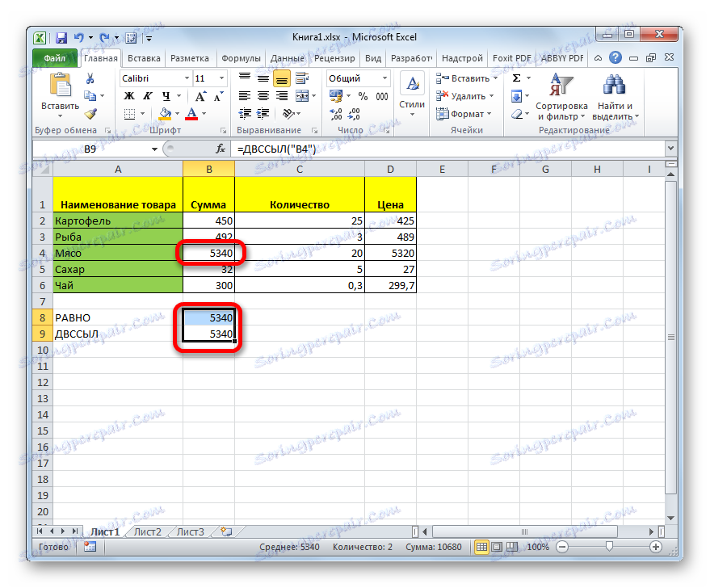Increase the font size

click(200, 96)
